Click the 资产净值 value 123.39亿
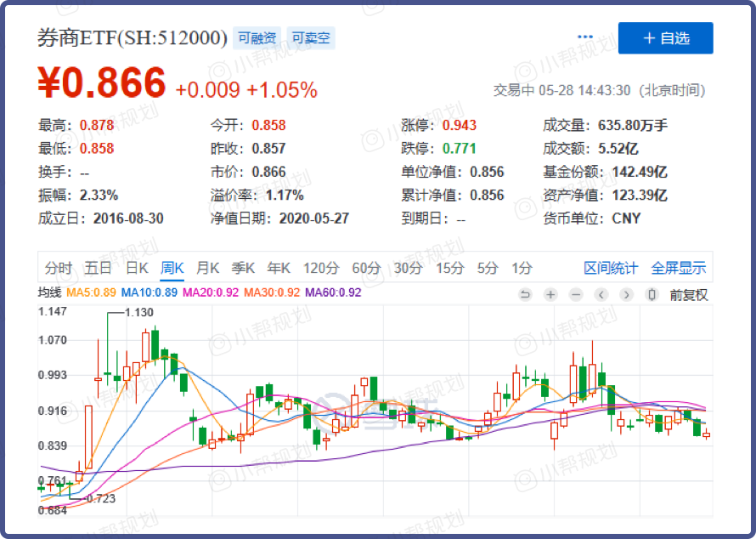 [640, 195]
